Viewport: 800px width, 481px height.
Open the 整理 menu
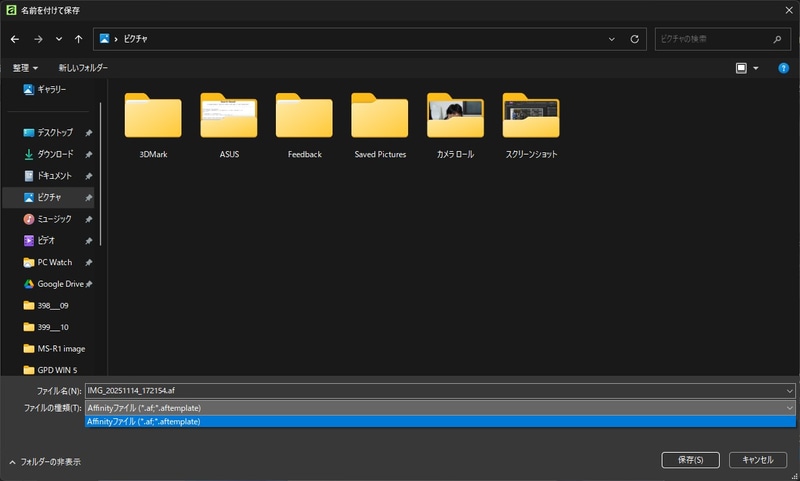pos(25,68)
